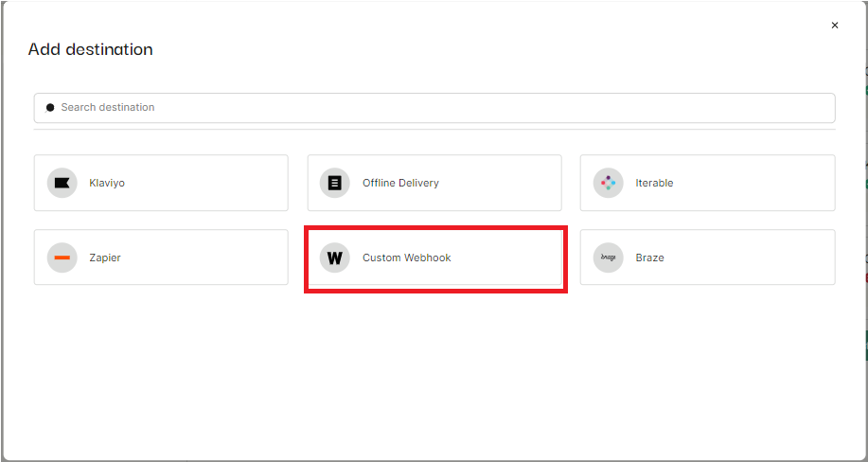Open the Zapier destination card
This screenshot has width=868, height=462.
tap(161, 258)
